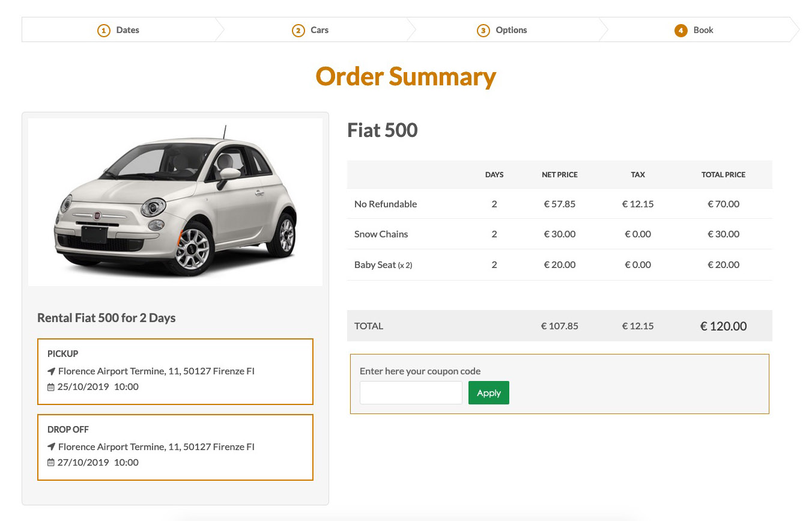This screenshot has width=812, height=521.
Task: Click the step 1 circle icon
Action: click(x=104, y=31)
